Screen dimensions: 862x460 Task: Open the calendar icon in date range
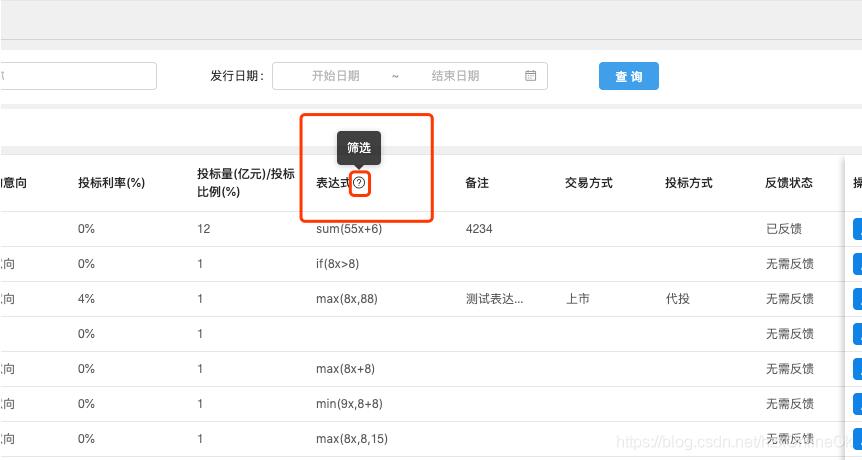click(x=531, y=76)
